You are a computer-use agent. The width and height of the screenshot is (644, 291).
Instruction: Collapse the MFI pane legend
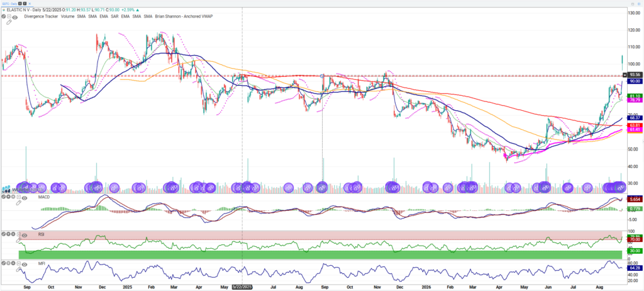point(18,263)
